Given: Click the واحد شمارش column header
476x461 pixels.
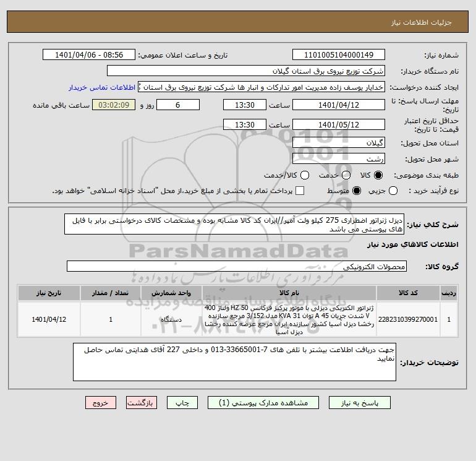Looking at the screenshot, I should tap(171, 293).
